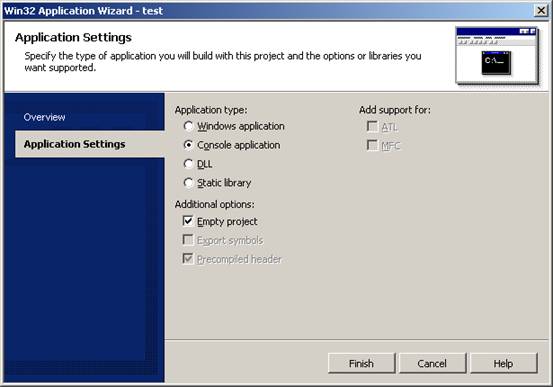Click the Application type group label
Viewport: 553px width, 387px height.
click(211, 110)
